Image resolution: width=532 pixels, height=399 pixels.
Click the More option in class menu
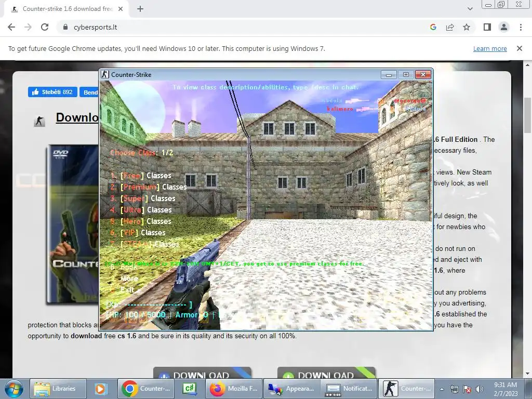(x=129, y=278)
